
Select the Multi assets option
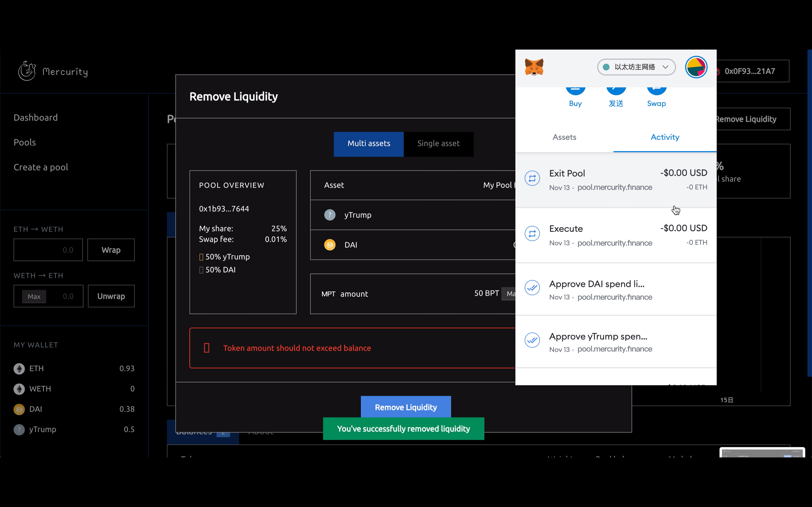click(369, 144)
